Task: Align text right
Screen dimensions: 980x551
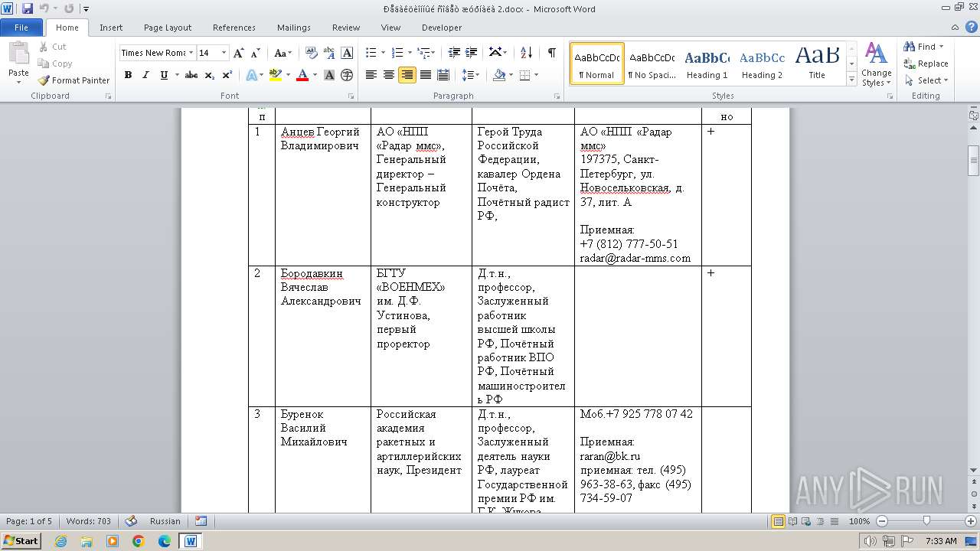Action: coord(407,75)
